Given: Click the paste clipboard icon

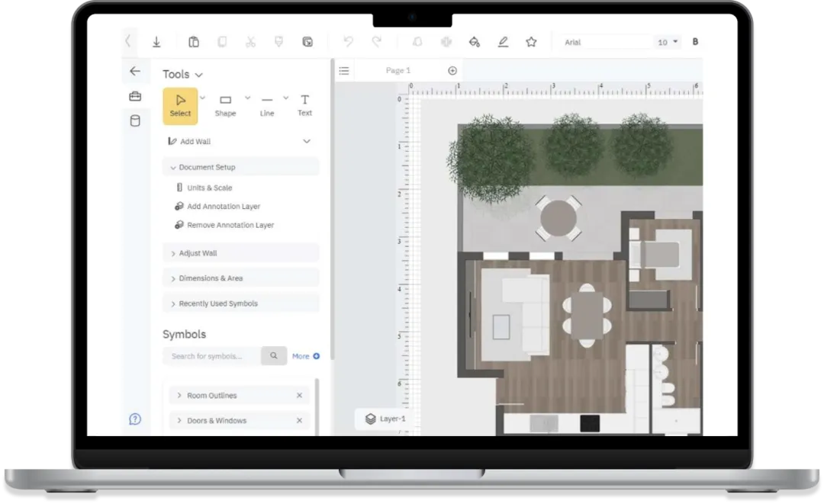Looking at the screenshot, I should (194, 42).
